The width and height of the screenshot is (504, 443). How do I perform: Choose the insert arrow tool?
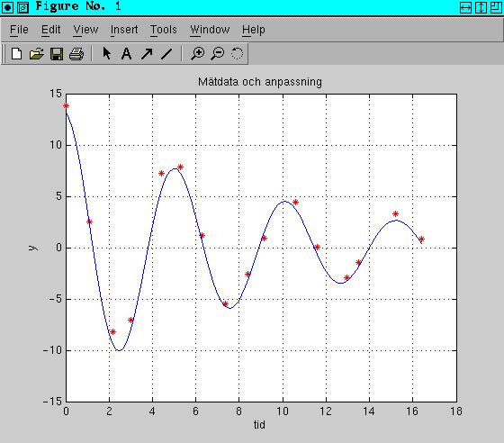pos(147,54)
